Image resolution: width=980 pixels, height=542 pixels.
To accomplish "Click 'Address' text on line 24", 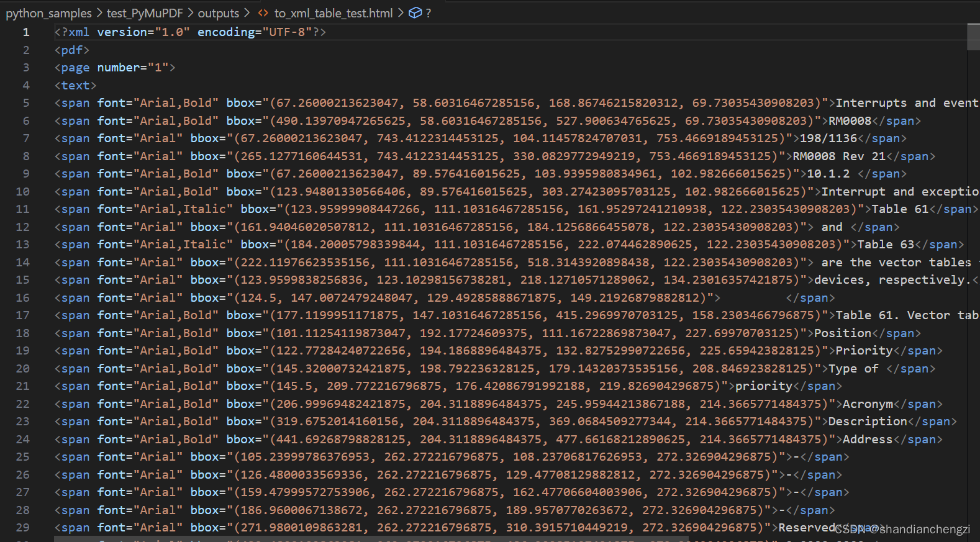I will pyautogui.click(x=868, y=440).
